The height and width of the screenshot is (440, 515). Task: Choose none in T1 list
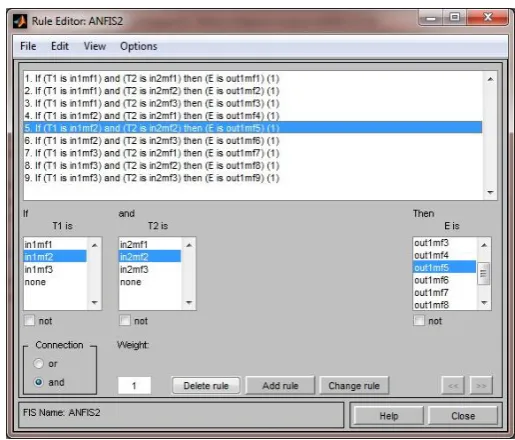[x=55, y=282]
